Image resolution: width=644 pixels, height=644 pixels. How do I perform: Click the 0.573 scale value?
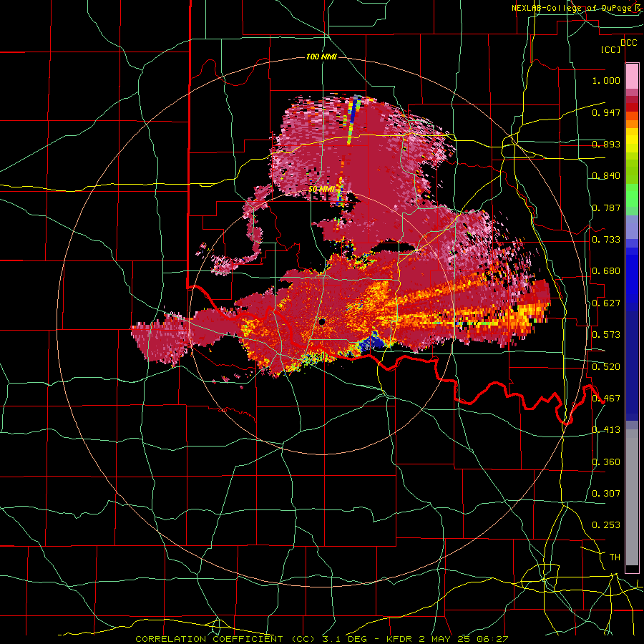pyautogui.click(x=606, y=335)
